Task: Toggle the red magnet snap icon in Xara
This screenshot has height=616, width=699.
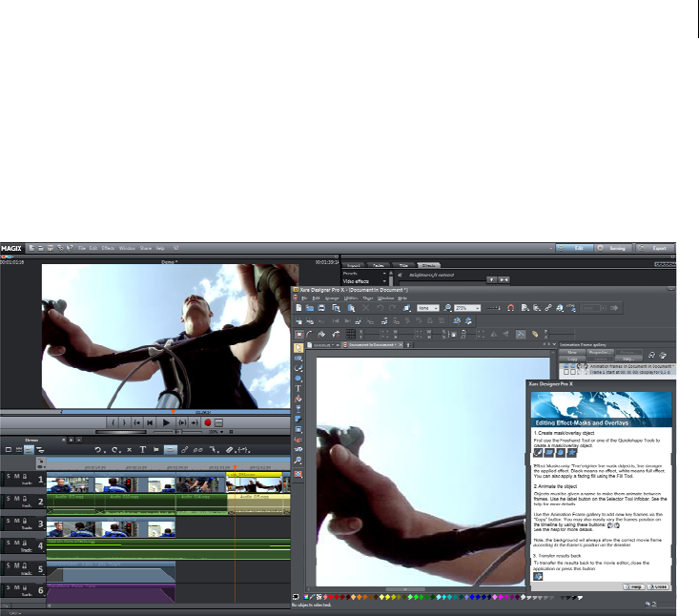Action: [511, 308]
